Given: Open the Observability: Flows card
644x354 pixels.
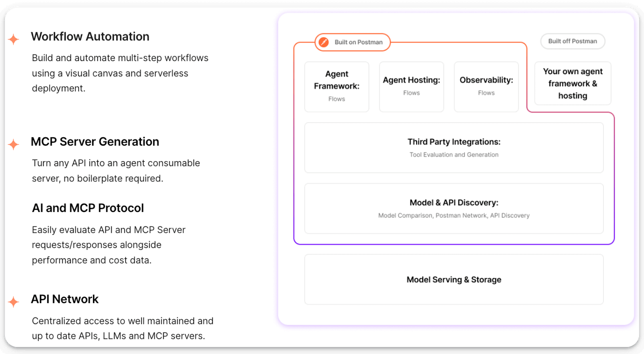Looking at the screenshot, I should click(486, 87).
